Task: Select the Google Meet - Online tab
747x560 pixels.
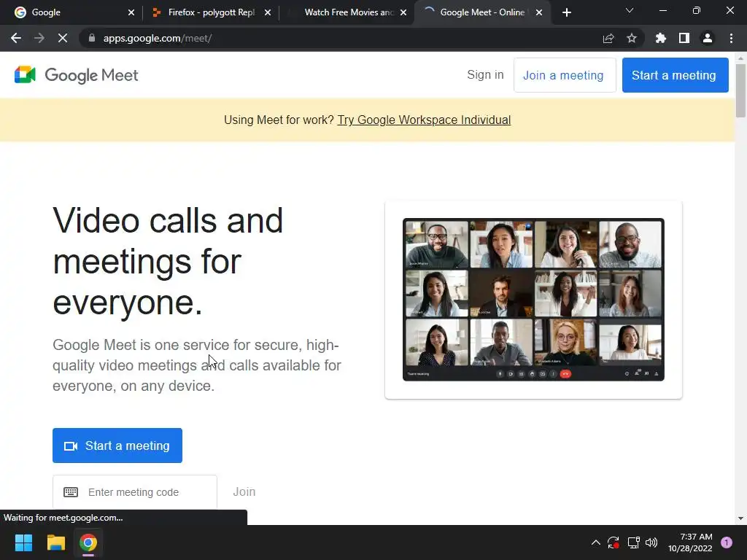Action: coord(483,12)
